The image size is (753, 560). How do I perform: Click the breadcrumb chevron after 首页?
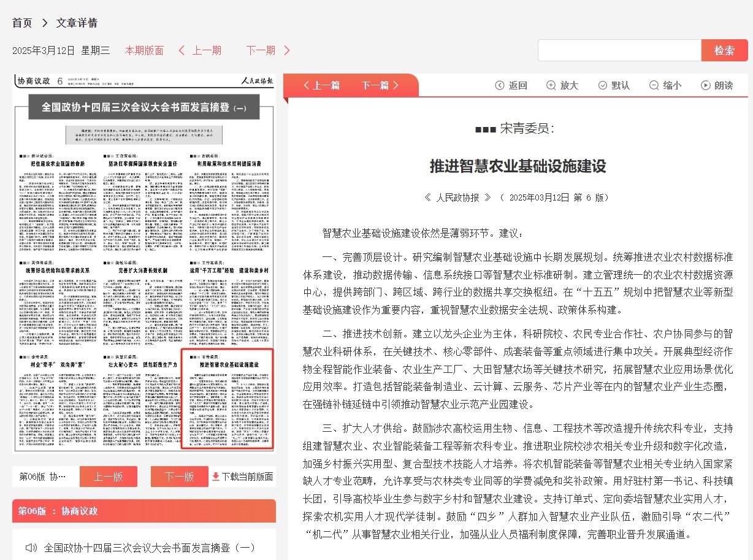(x=45, y=23)
